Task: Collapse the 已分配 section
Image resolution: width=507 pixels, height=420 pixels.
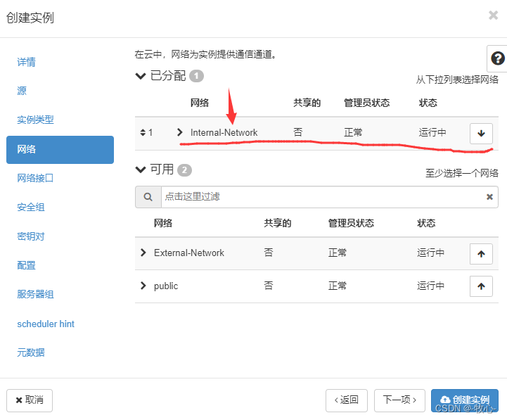Action: pyautogui.click(x=141, y=76)
